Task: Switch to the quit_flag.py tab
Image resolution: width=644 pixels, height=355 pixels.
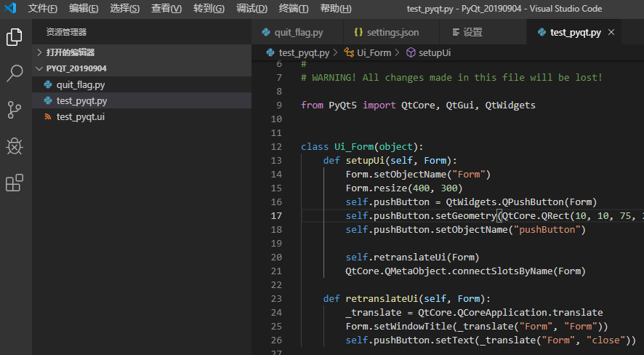Action: [x=298, y=32]
